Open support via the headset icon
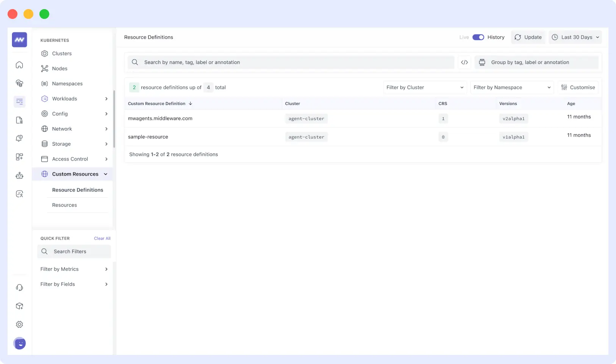This screenshot has width=616, height=364. click(x=19, y=288)
